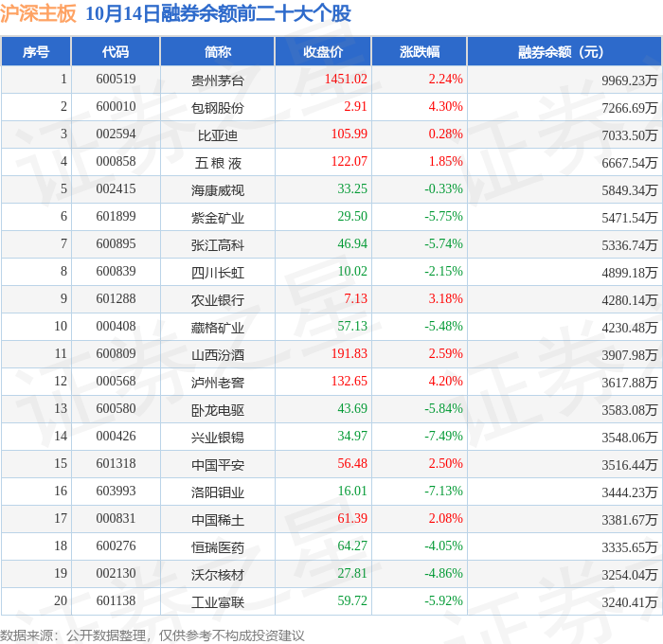Click stock name 张江高科

(217, 245)
